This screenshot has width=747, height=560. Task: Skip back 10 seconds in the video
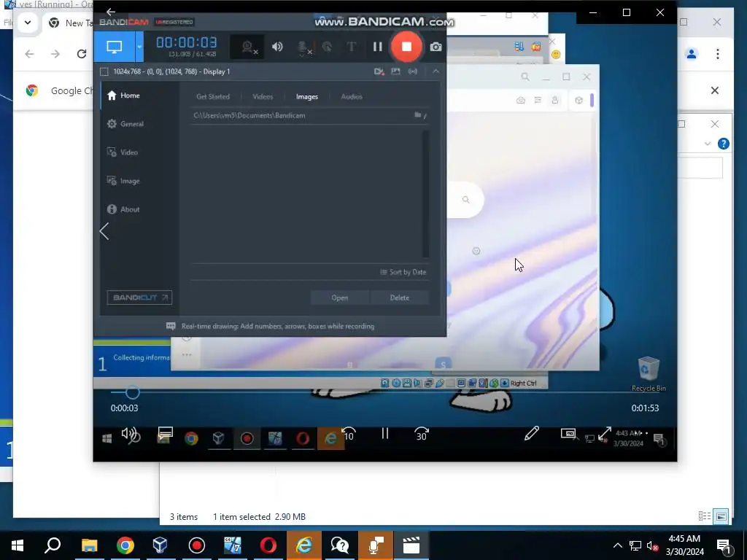point(349,434)
